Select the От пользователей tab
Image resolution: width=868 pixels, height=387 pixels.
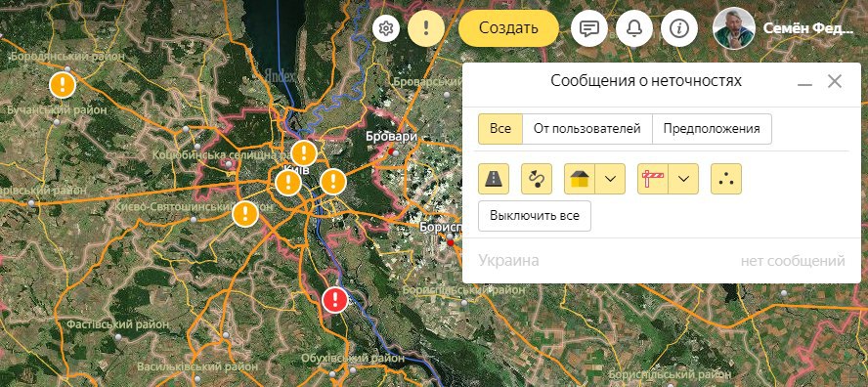pos(587,129)
